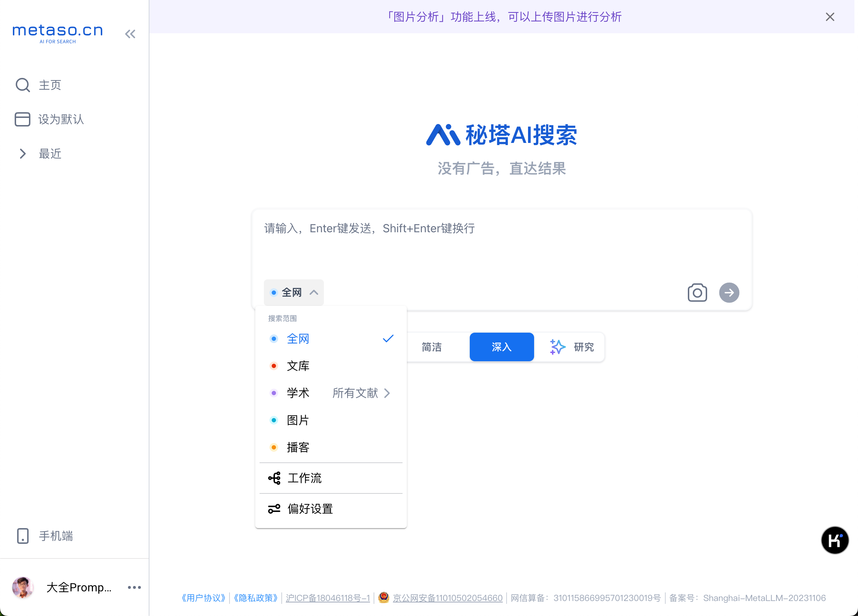The width and height of the screenshot is (858, 616).
Task: Switch to 简洁 mode
Action: coord(431,347)
